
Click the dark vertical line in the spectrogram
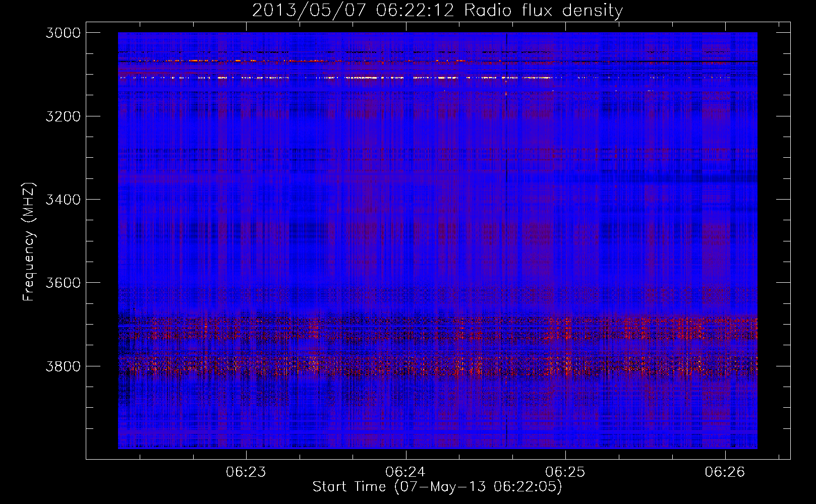(x=506, y=240)
